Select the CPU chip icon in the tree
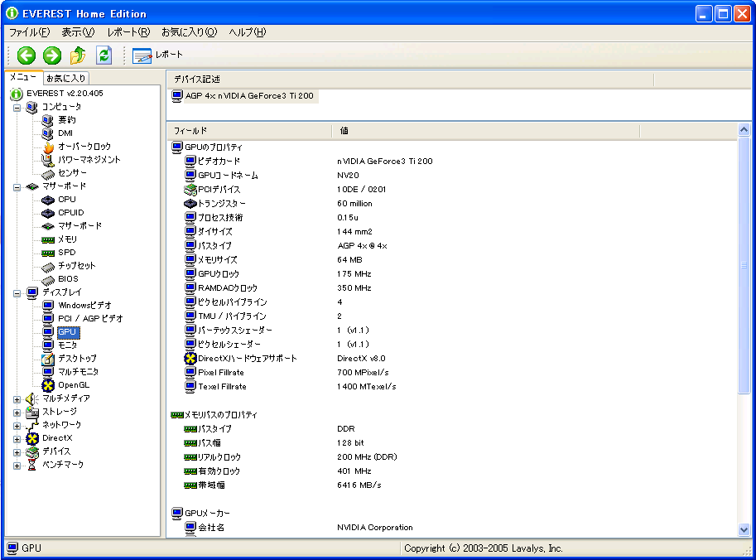 click(48, 200)
